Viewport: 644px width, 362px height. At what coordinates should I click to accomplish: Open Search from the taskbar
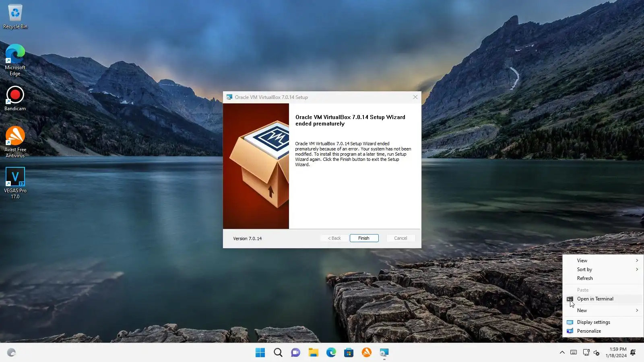[x=278, y=353]
